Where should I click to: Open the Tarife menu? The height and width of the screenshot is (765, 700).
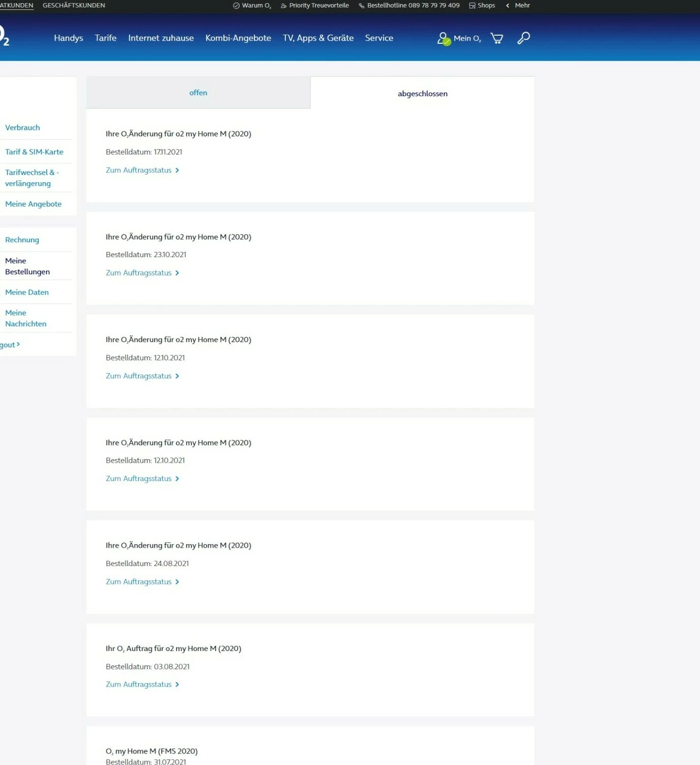pyautogui.click(x=106, y=38)
